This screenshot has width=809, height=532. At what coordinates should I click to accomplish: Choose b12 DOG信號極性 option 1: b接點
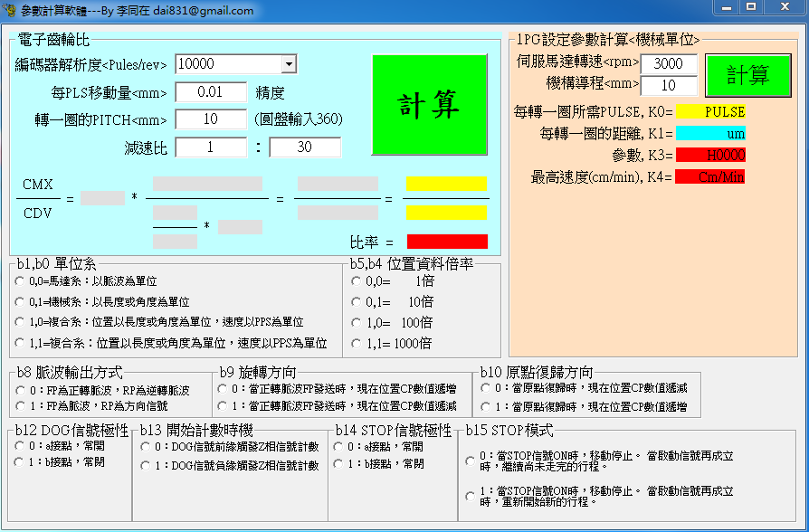pyautogui.click(x=20, y=462)
